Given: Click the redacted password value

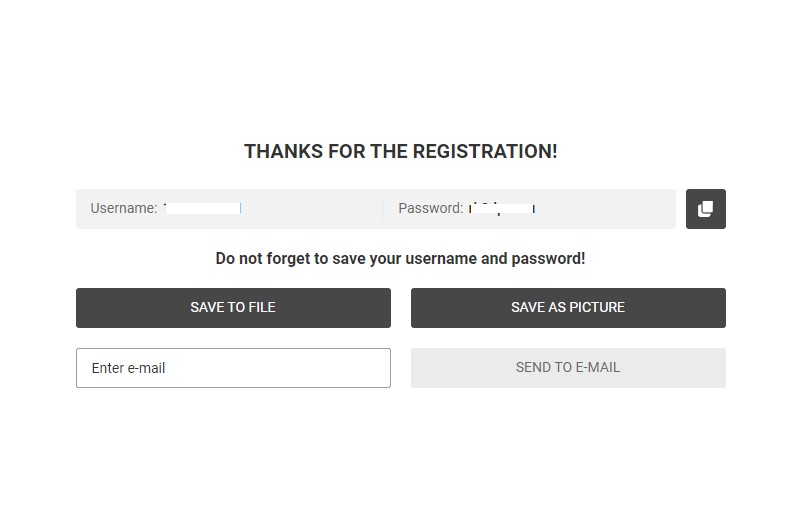Looking at the screenshot, I should tap(502, 208).
